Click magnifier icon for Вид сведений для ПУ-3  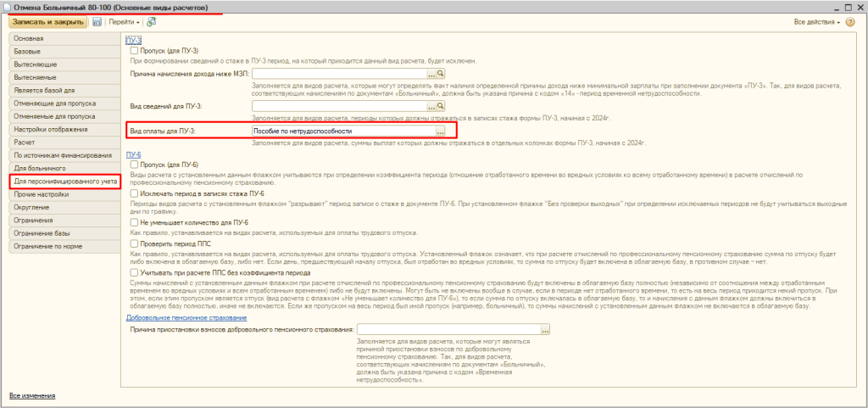441,105
